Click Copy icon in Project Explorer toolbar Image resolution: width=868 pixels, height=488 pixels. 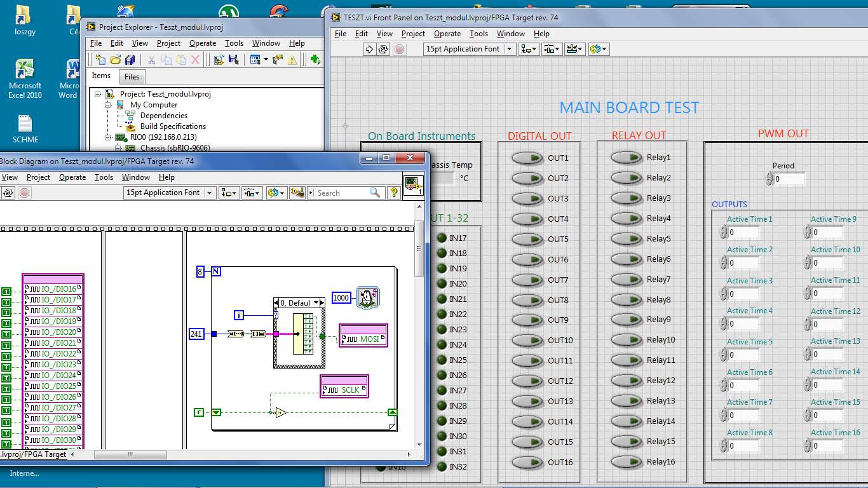166,60
